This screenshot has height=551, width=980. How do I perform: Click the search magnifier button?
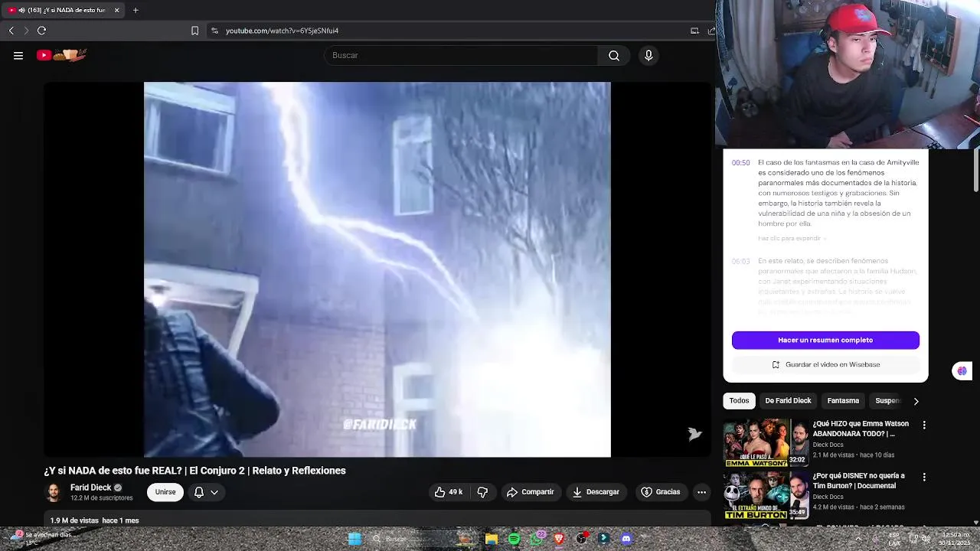pyautogui.click(x=614, y=55)
